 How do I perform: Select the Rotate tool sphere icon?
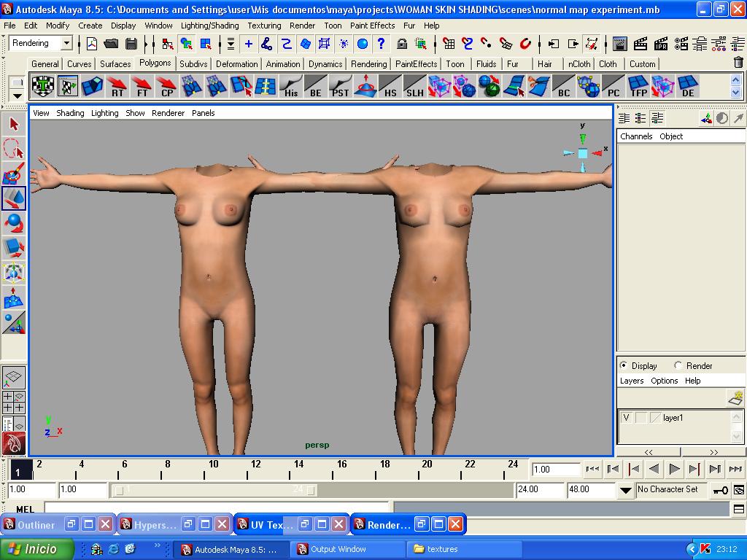pos(14,223)
